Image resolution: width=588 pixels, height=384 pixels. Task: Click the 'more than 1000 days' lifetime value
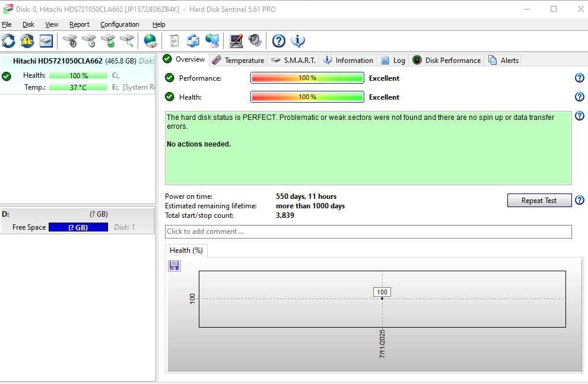click(x=310, y=206)
